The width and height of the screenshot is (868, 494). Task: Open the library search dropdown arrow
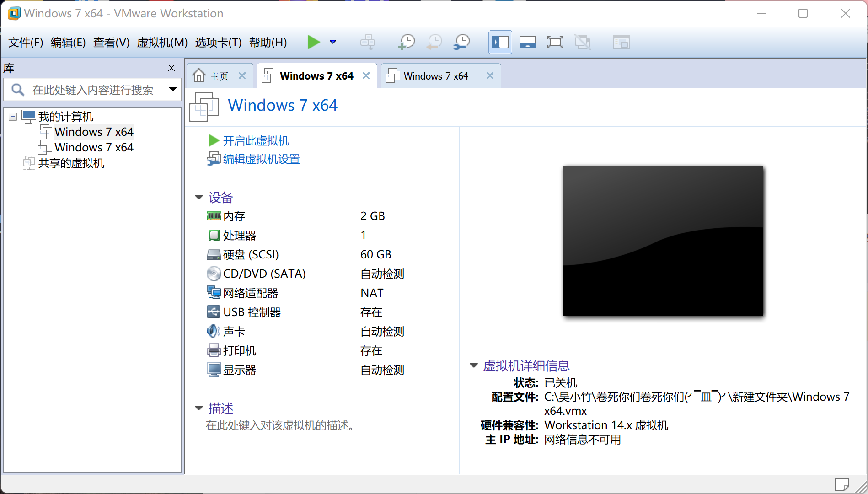tap(173, 89)
